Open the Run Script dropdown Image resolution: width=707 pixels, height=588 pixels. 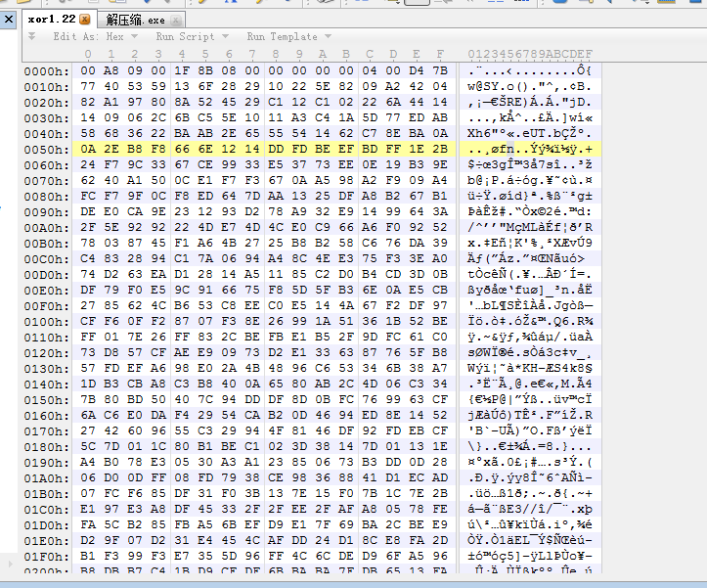[x=192, y=36]
